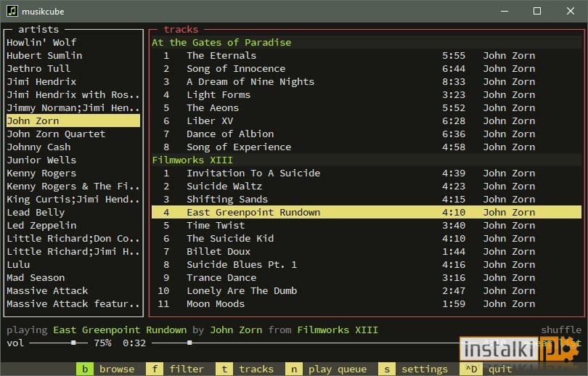The height and width of the screenshot is (376, 588).
Task: Open the filter view shortcut
Action: tap(175, 369)
